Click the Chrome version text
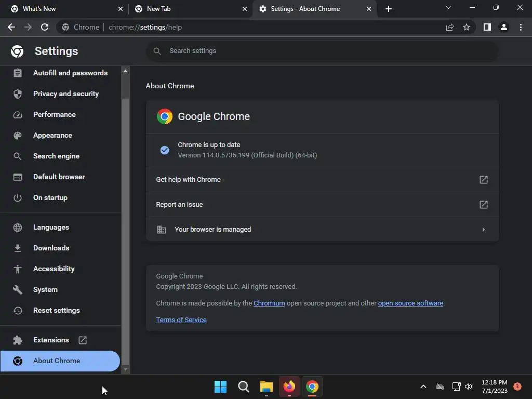Image resolution: width=532 pixels, height=399 pixels. click(x=247, y=155)
